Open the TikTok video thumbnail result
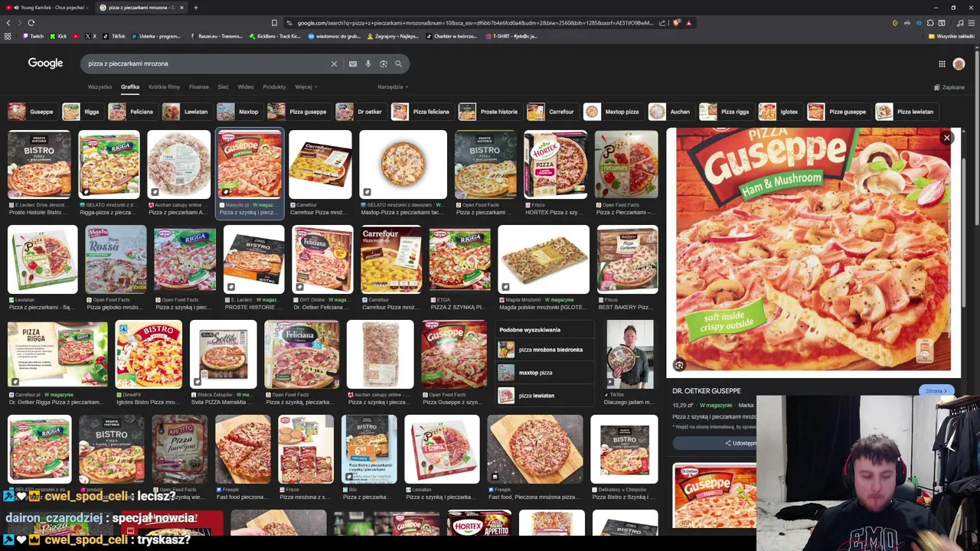This screenshot has width=980, height=551. [x=630, y=354]
